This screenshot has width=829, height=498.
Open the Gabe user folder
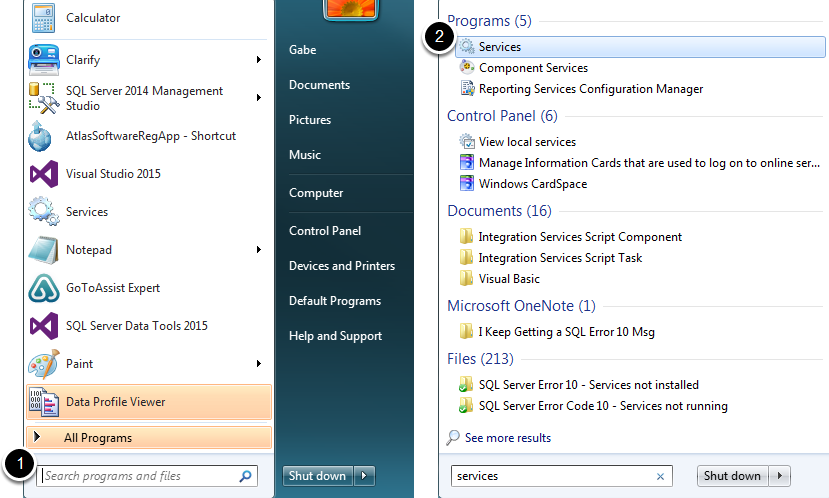point(302,50)
